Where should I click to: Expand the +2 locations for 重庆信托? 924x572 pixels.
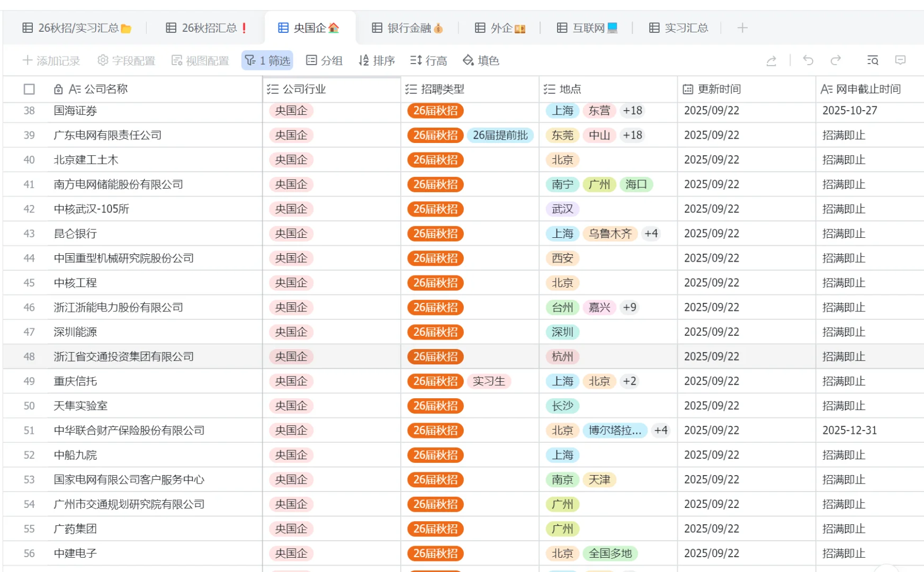click(x=630, y=381)
